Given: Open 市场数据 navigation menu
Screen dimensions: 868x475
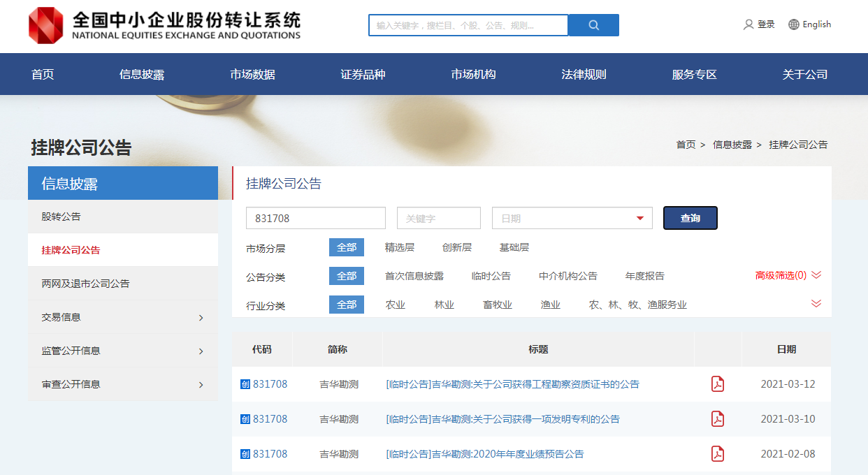Looking at the screenshot, I should pyautogui.click(x=252, y=75).
